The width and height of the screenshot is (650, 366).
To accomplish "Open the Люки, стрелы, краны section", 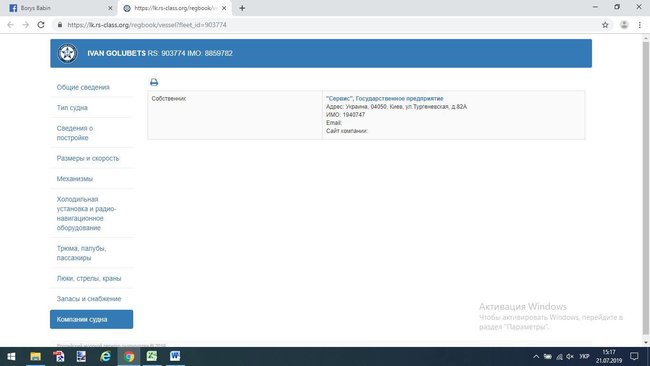I will click(x=89, y=279).
